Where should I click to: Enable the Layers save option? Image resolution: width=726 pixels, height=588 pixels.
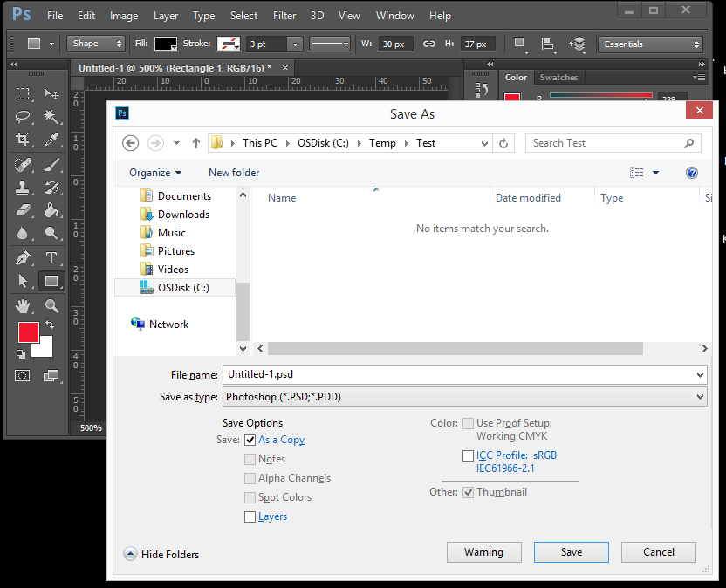250,516
